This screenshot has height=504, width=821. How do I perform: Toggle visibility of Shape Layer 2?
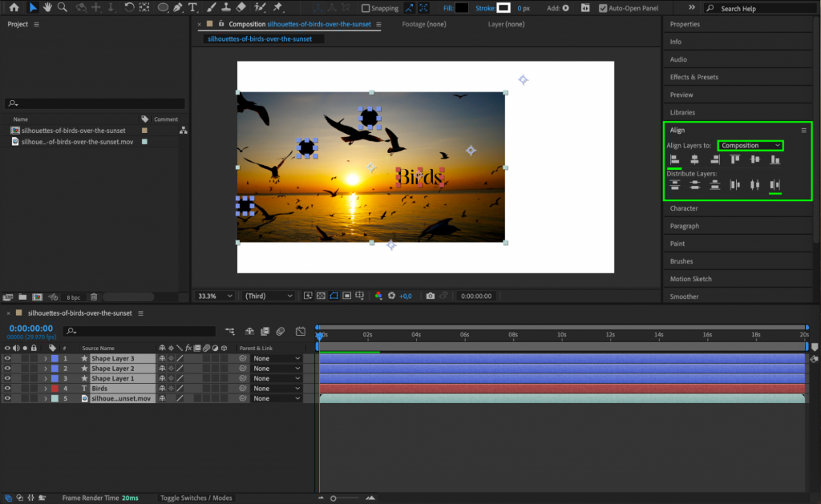(7, 368)
